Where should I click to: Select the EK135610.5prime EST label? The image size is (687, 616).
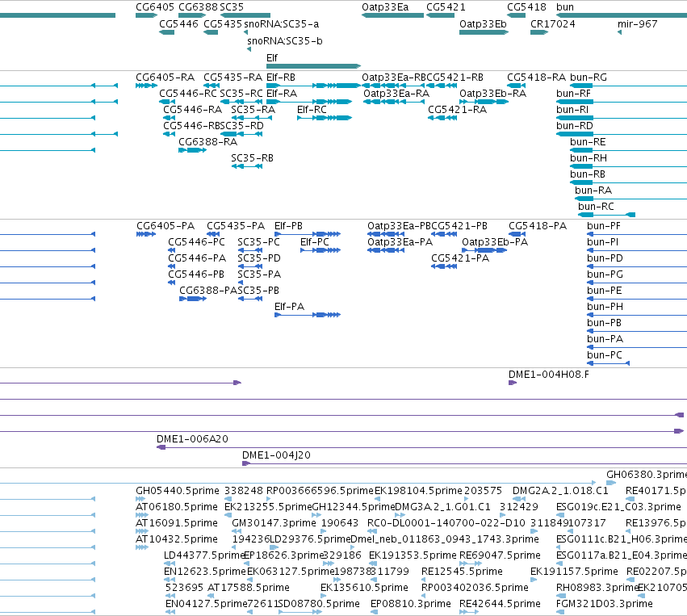tap(364, 588)
